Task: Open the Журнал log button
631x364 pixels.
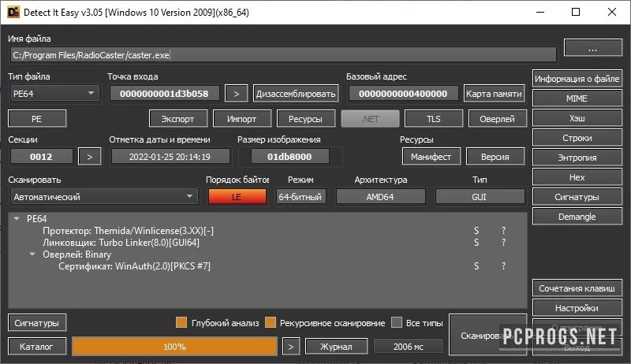Action: 337,347
